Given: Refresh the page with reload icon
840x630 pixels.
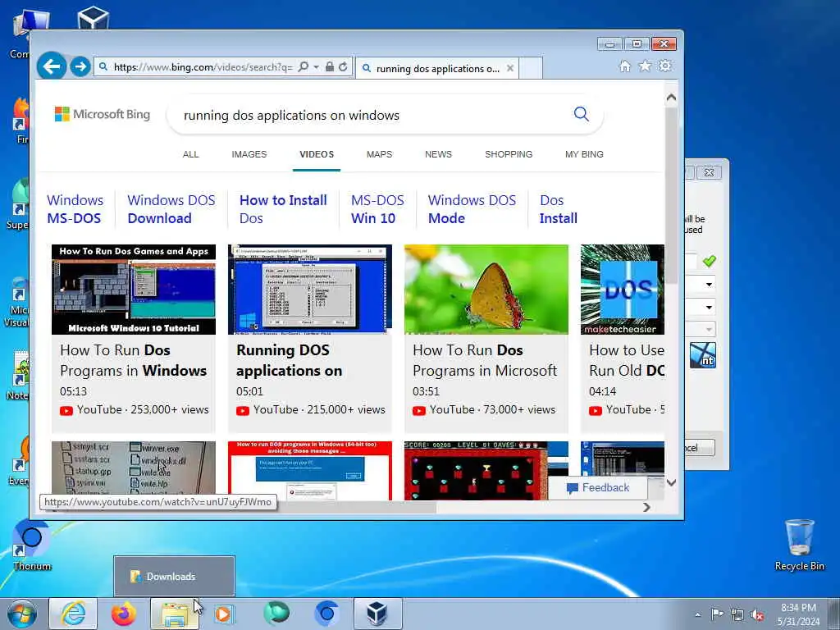Looking at the screenshot, I should pyautogui.click(x=343, y=67).
